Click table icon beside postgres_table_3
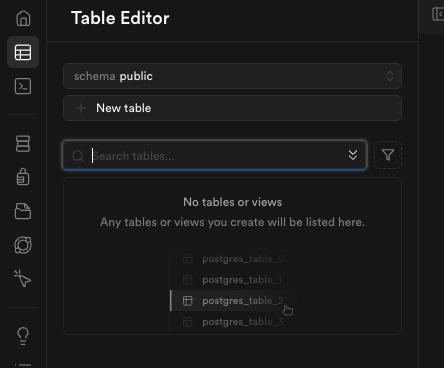This screenshot has width=444, height=368. pyautogui.click(x=188, y=322)
